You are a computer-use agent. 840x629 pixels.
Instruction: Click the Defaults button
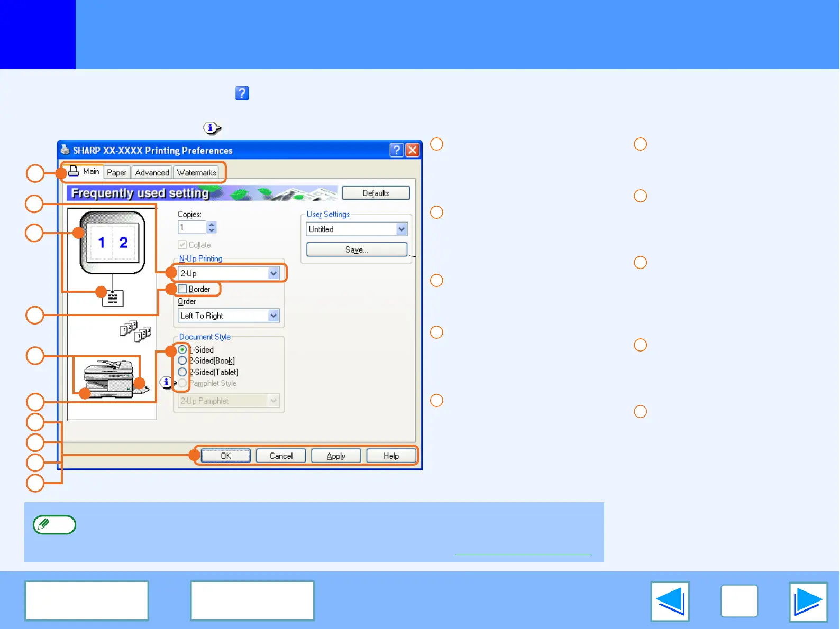click(x=376, y=193)
